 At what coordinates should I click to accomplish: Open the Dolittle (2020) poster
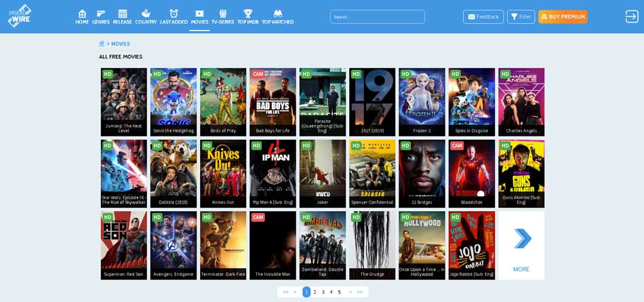pos(174,174)
